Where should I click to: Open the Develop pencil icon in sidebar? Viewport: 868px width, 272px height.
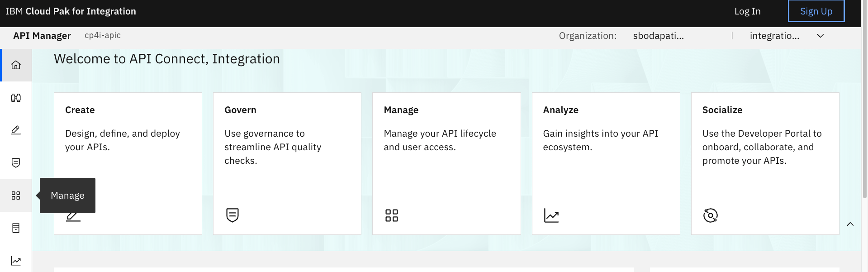coord(16,130)
